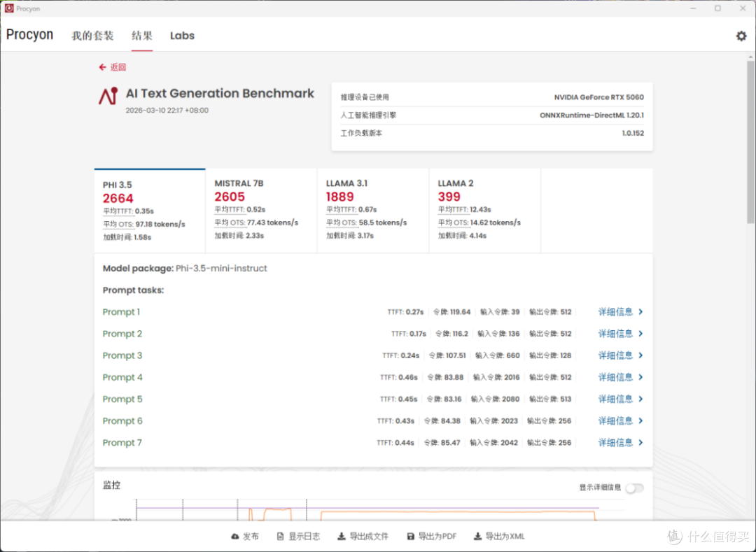Open Prompt 3 详细信息 link

point(615,355)
